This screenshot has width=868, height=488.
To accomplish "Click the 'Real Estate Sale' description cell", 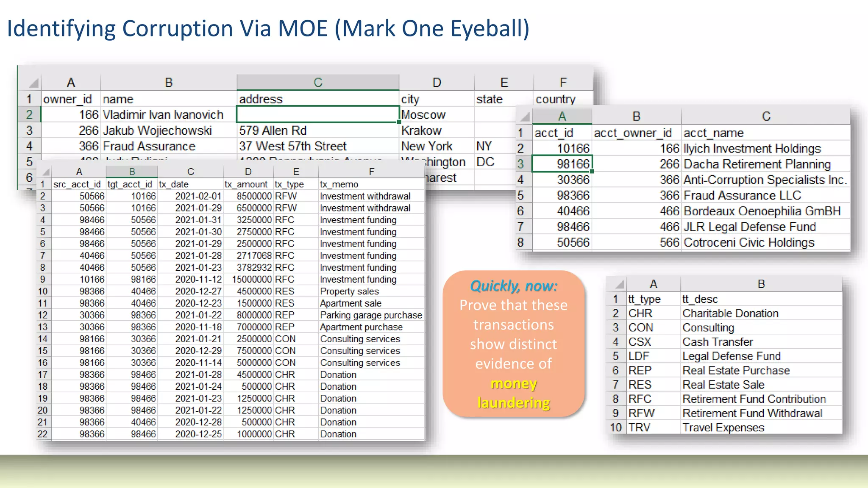I will (761, 385).
